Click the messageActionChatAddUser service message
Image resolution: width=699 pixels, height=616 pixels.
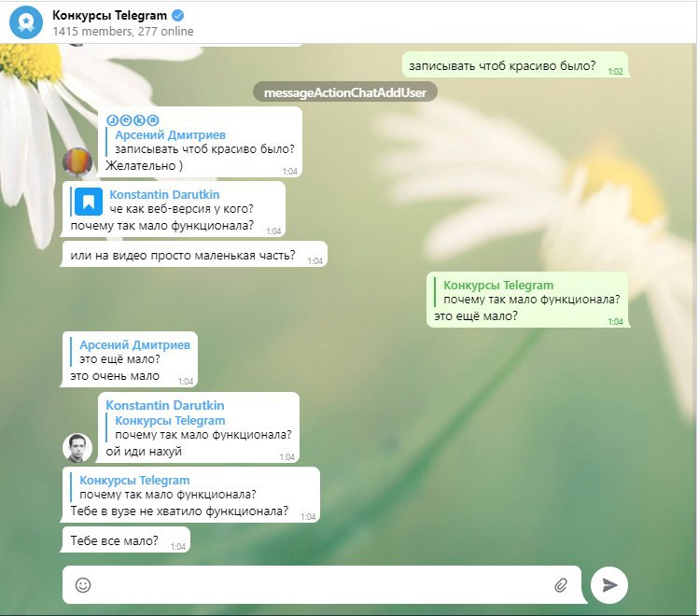click(x=345, y=92)
